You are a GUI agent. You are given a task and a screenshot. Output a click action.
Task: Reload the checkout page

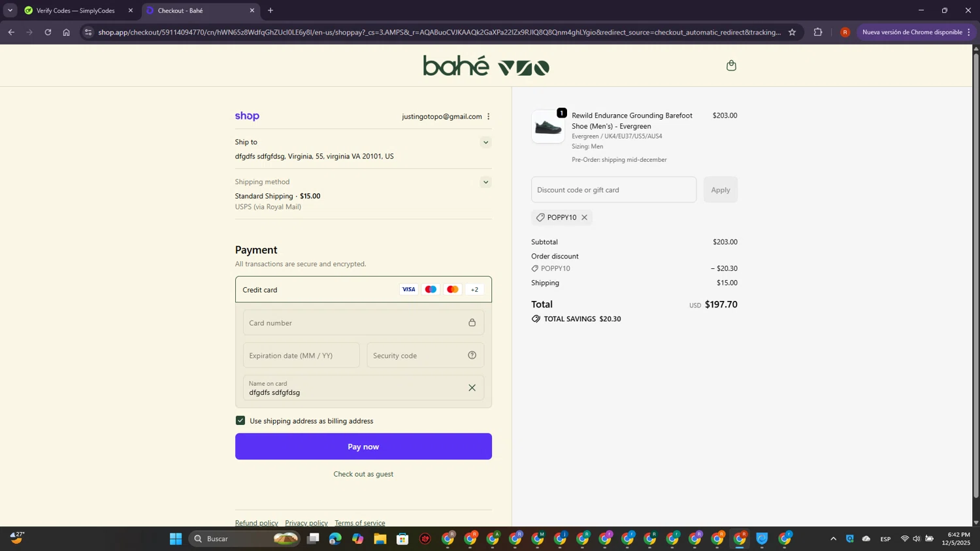48,32
